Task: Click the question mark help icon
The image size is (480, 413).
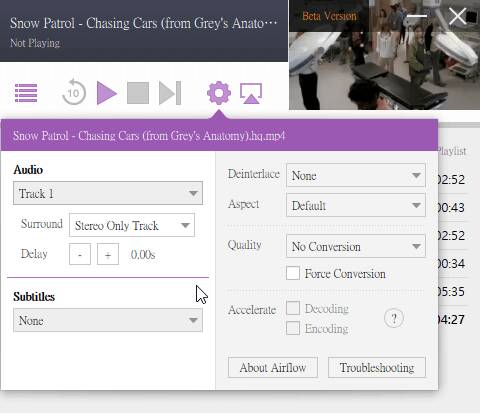Action: (394, 319)
